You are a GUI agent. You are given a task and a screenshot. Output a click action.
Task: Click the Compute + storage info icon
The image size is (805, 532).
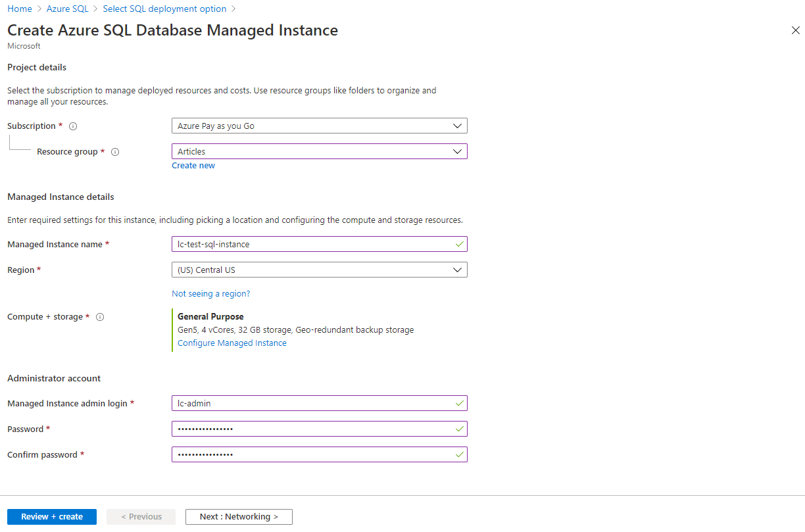tap(100, 317)
